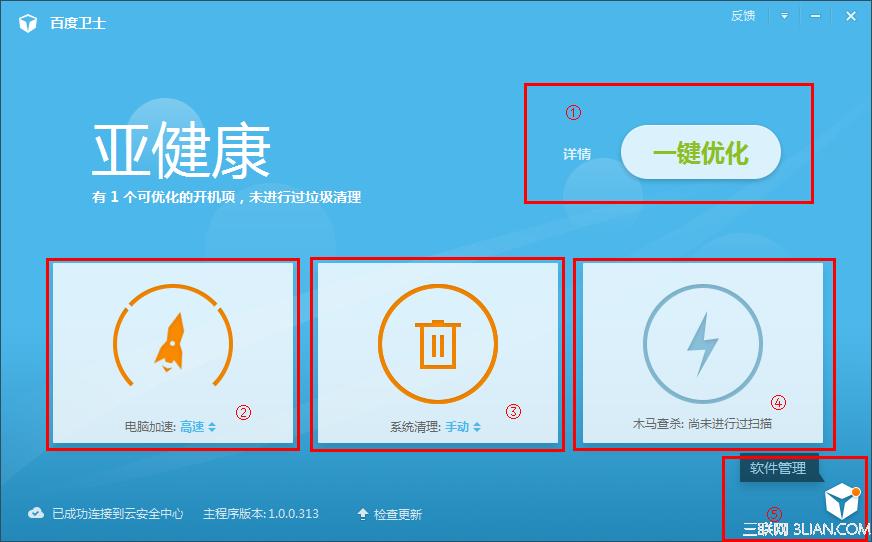This screenshot has width=872, height=542.
Task: Click the 已成功连接到云安全中心 status text
Action: click(118, 514)
